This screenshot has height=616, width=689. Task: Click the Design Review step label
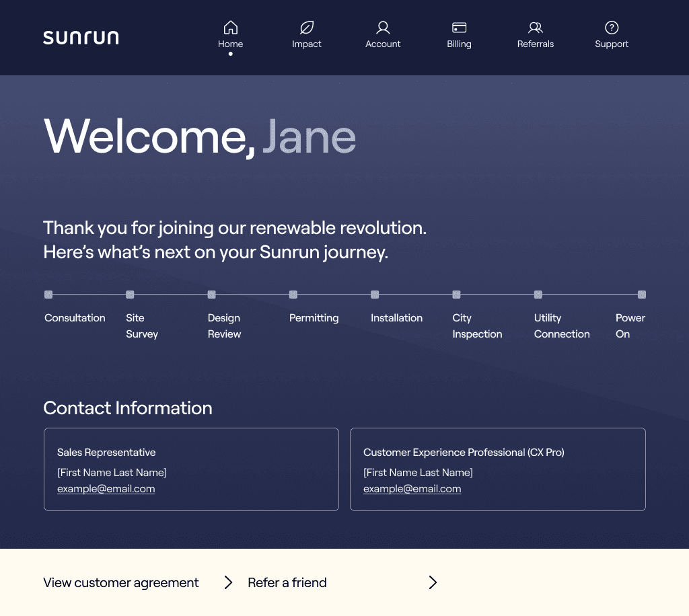(225, 325)
